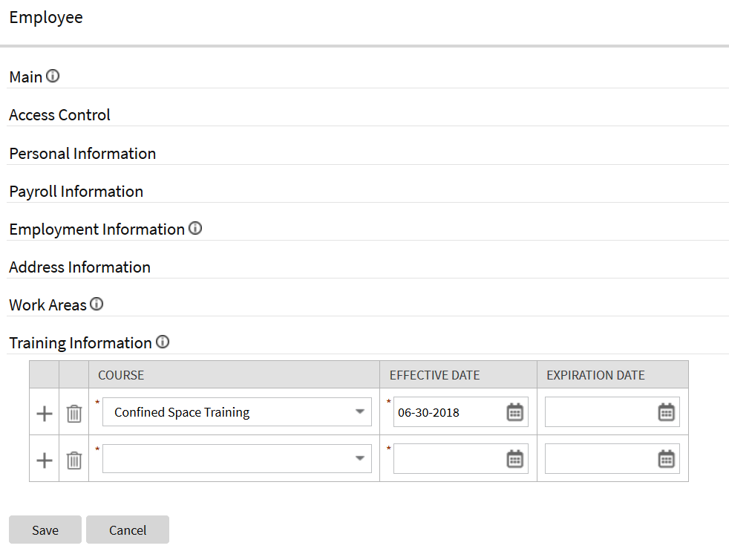Click the trash icon on the second row

[x=73, y=459]
